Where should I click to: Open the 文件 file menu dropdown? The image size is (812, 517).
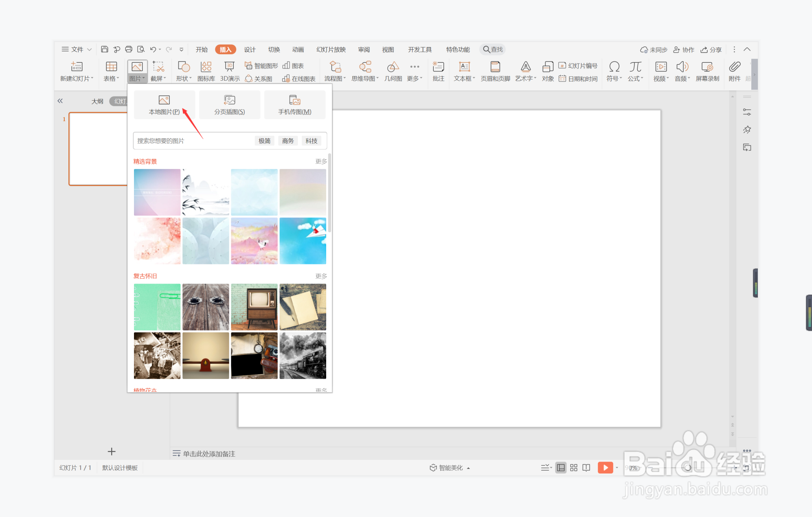click(x=77, y=49)
